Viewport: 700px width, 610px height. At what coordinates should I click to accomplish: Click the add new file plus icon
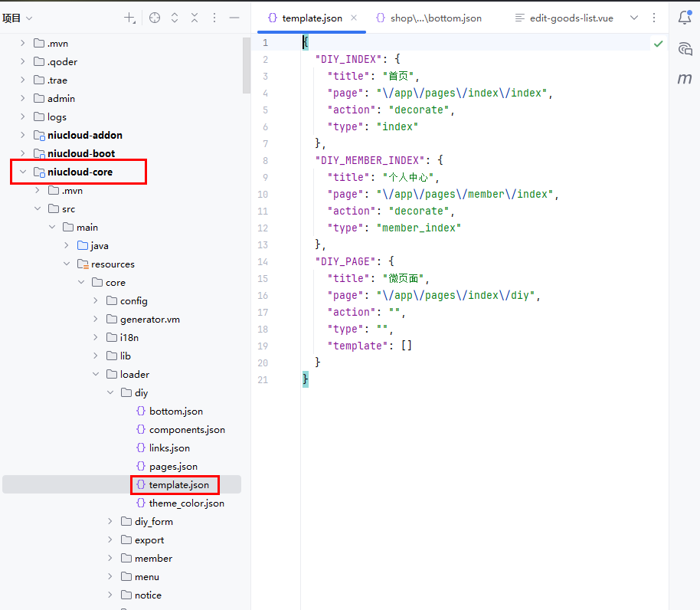click(x=129, y=18)
